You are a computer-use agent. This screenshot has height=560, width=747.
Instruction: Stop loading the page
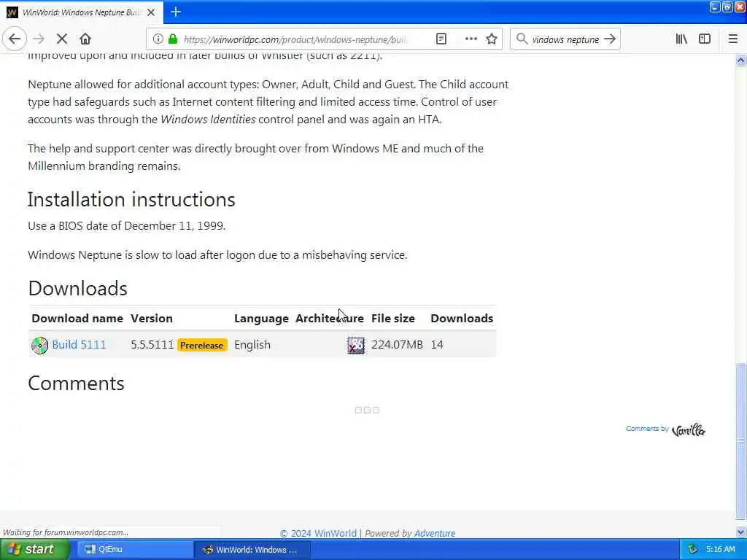62,39
